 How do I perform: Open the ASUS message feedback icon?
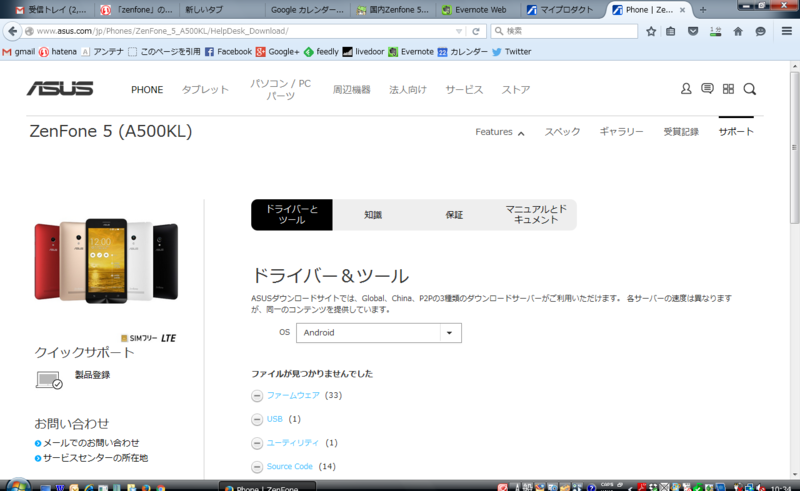click(707, 89)
